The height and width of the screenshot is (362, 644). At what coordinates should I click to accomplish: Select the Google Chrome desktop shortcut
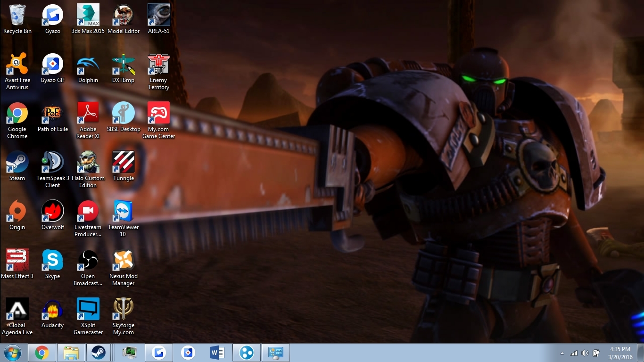[17, 121]
